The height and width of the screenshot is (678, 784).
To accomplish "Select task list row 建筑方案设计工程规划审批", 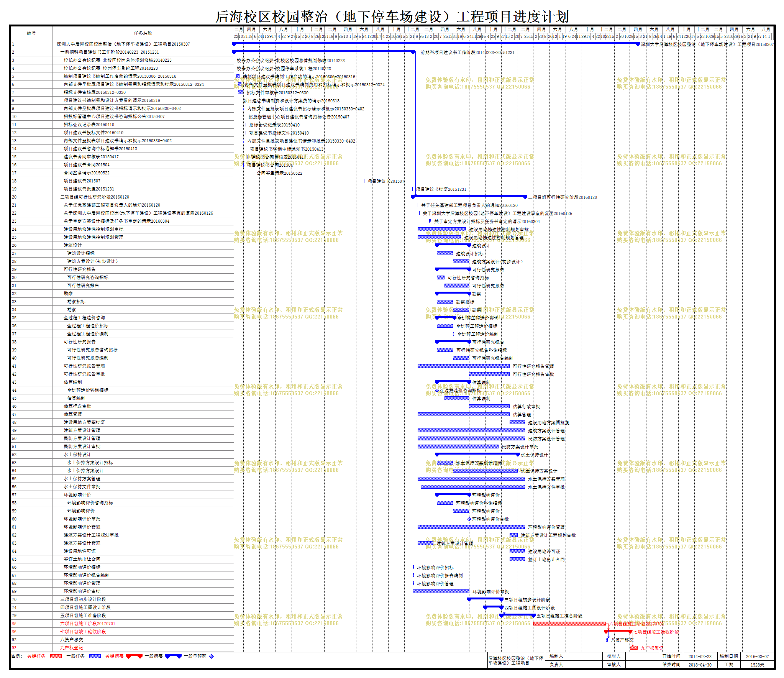I will [x=122, y=535].
